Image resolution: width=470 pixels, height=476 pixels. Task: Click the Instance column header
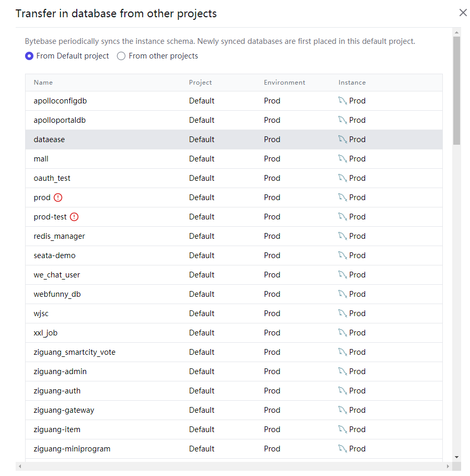352,83
